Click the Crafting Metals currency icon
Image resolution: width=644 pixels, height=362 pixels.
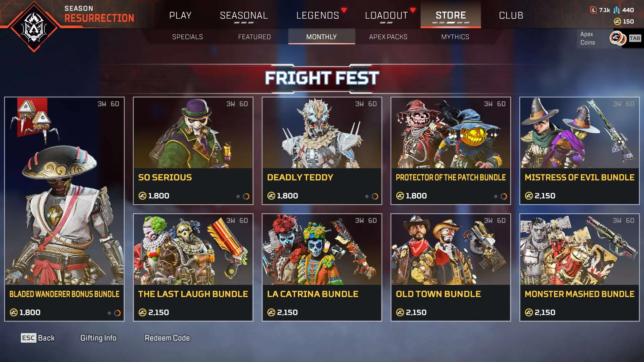pyautogui.click(x=616, y=10)
